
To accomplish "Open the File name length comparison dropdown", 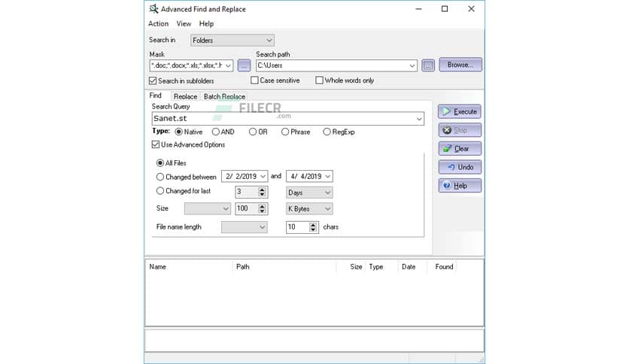I will coord(245,227).
